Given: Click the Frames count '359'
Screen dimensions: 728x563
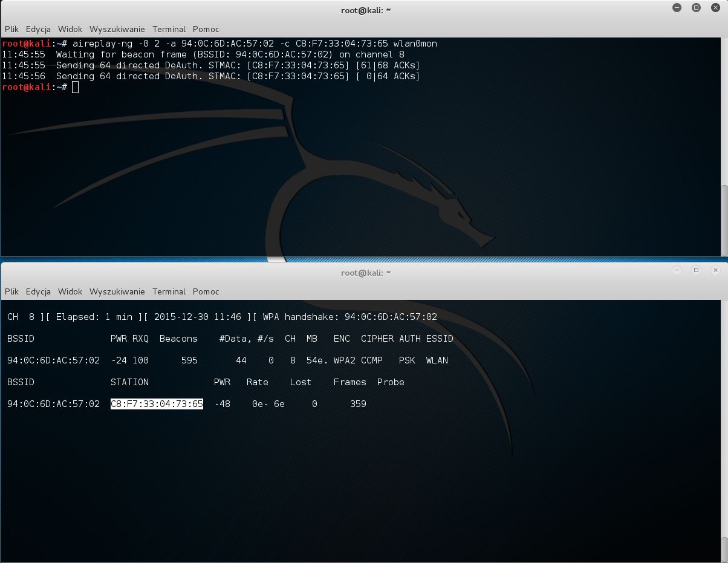Looking at the screenshot, I should pos(358,404).
